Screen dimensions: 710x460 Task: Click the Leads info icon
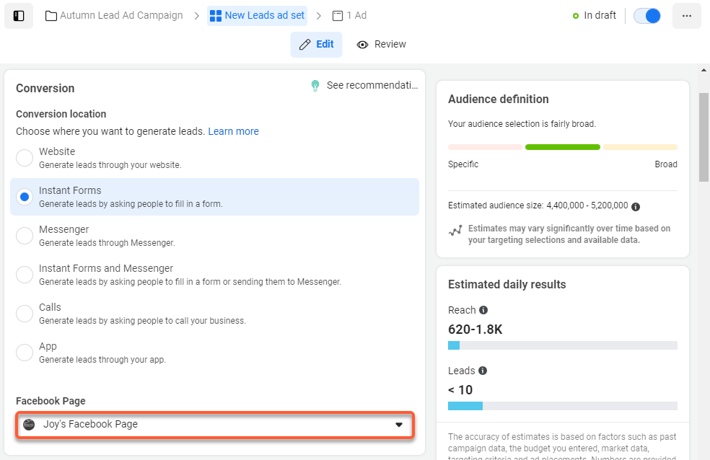(x=483, y=371)
